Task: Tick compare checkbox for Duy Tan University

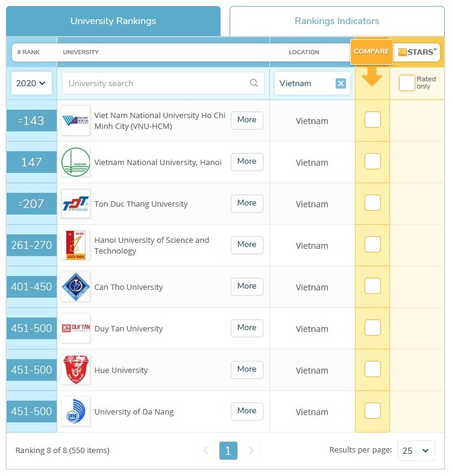Action: (372, 328)
